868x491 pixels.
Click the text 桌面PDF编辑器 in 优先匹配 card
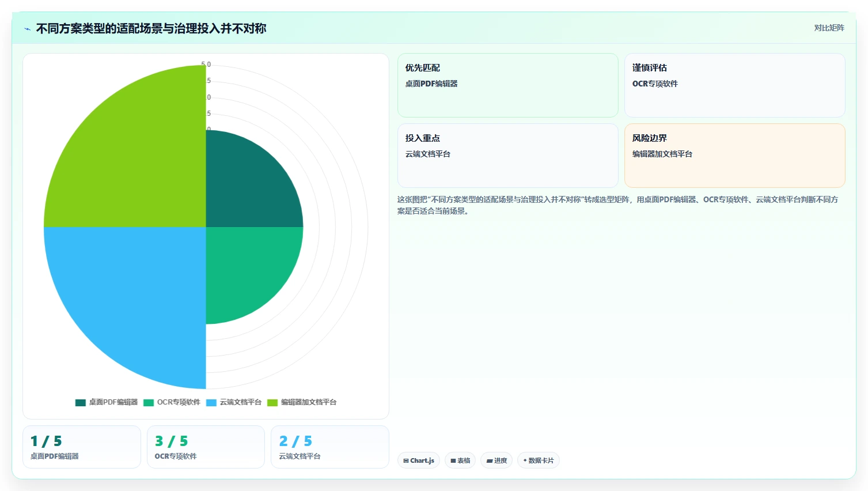(x=431, y=84)
